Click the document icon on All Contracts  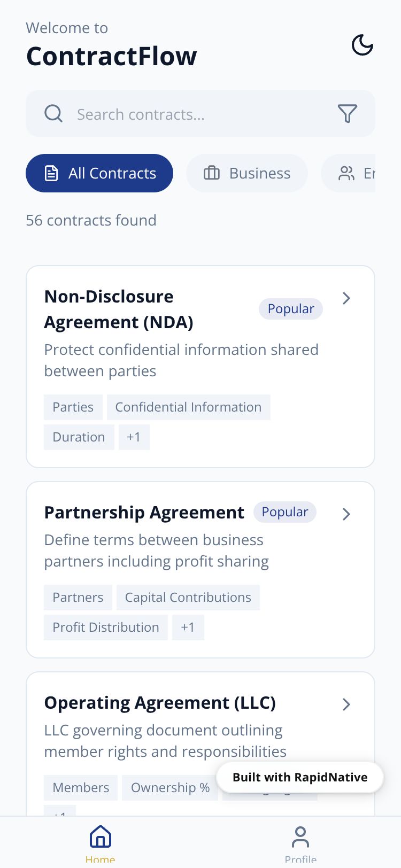[51, 173]
